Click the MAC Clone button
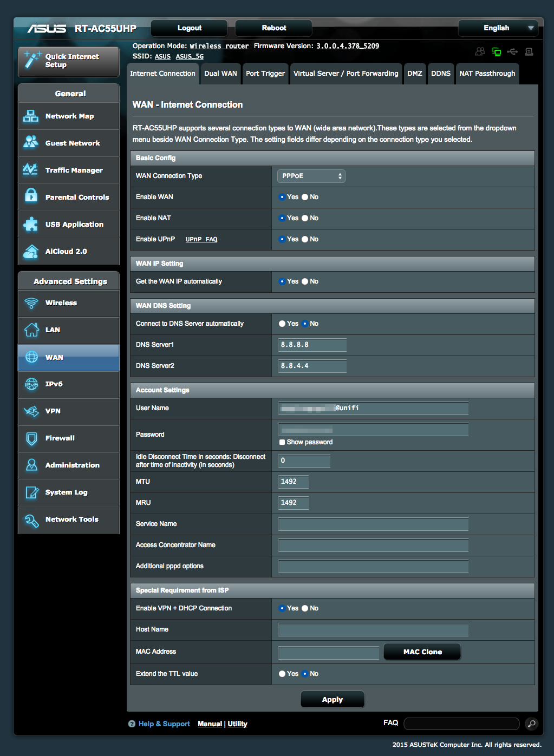Screen dimensions: 554x756 pyautogui.click(x=422, y=652)
